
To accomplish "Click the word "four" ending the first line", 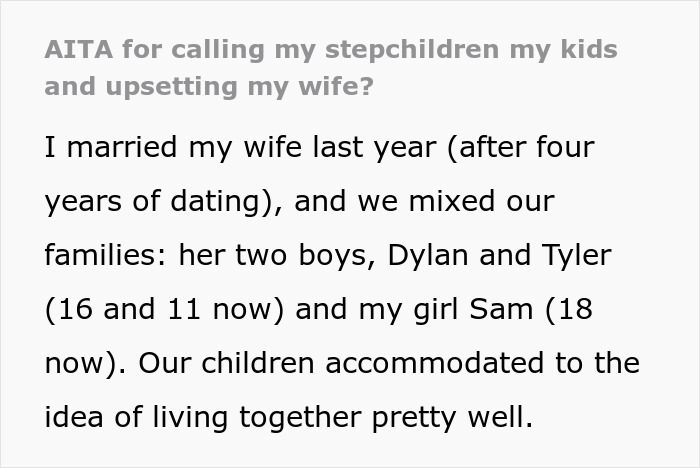I will point(565,146).
